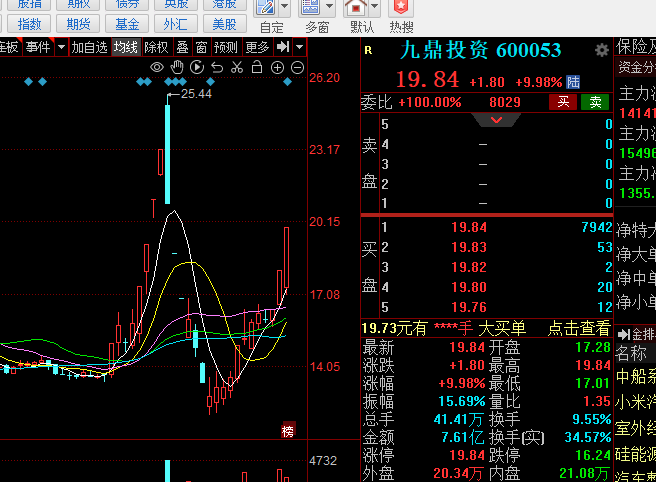
Task: Click the 委比 +100.00% value
Action: [x=430, y=102]
